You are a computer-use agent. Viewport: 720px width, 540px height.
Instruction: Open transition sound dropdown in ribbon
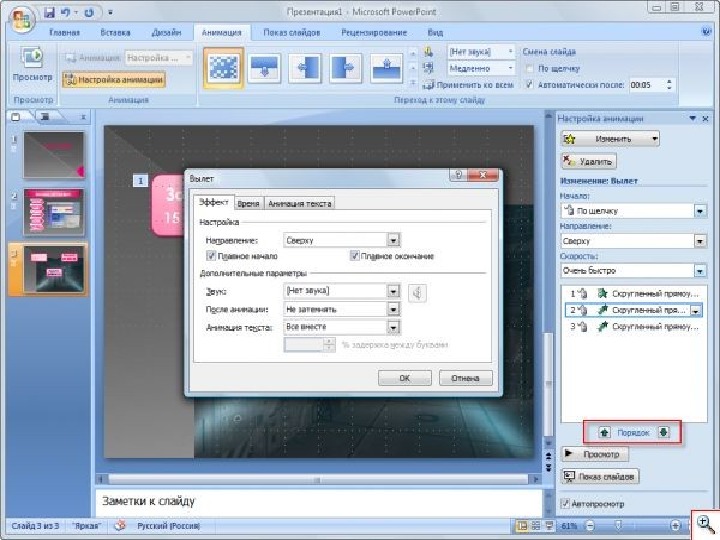[x=510, y=51]
